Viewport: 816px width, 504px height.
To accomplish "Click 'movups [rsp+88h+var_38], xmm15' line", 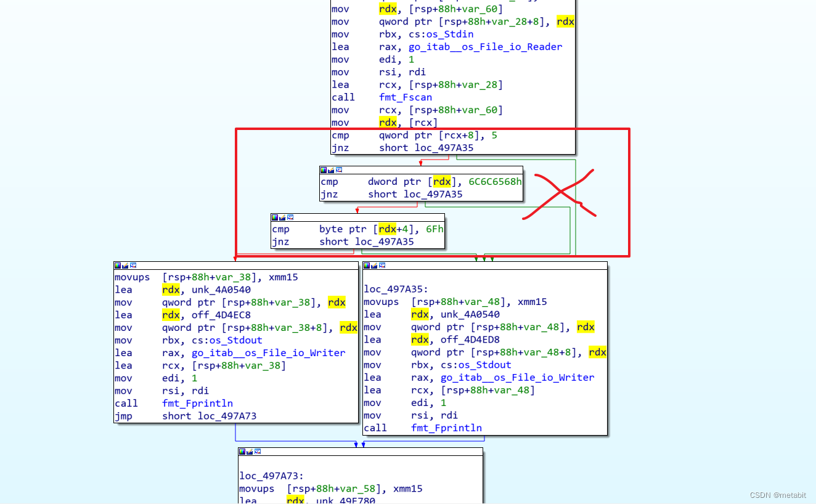I will (x=206, y=277).
